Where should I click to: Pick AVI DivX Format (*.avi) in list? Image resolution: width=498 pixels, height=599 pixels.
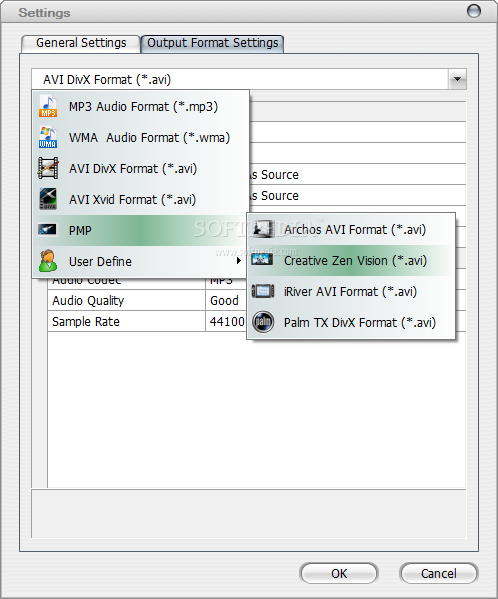[x=141, y=168]
